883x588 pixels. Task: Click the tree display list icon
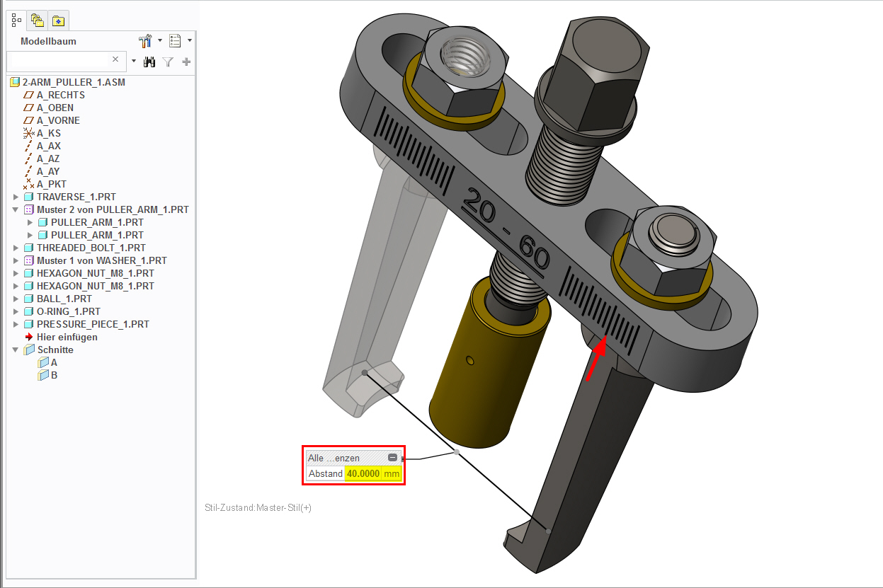click(x=175, y=41)
